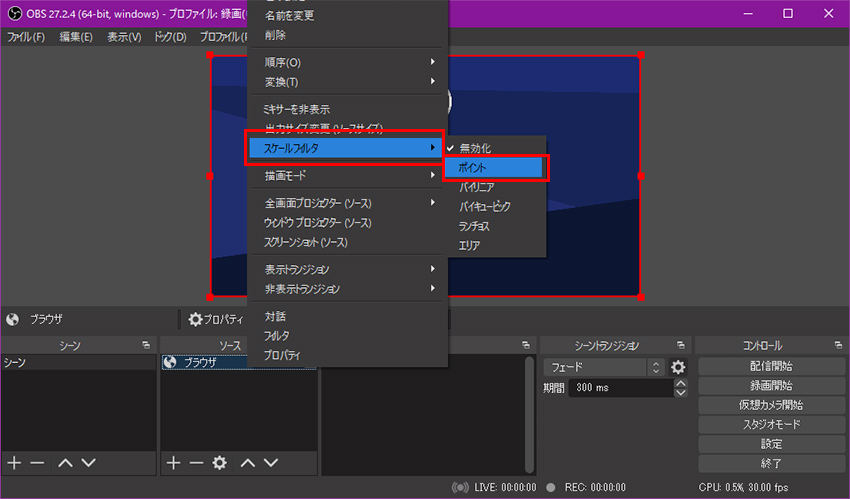Click the 録画開始 button
The image size is (850, 499).
769,385
